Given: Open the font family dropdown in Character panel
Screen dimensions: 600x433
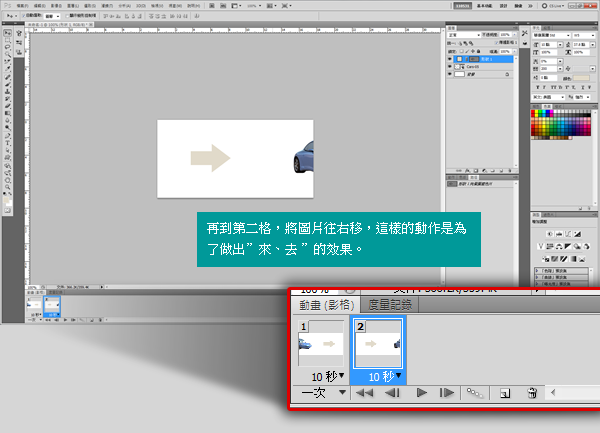Looking at the screenshot, I should point(551,35).
